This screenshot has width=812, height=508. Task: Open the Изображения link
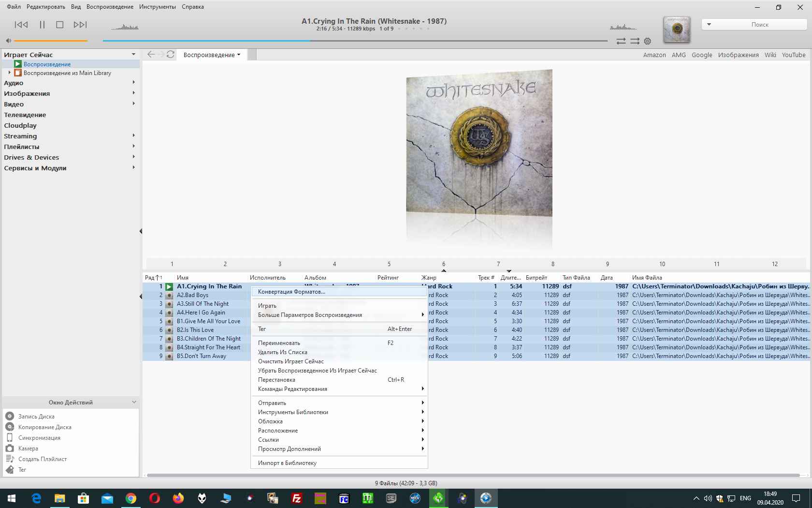pyautogui.click(x=738, y=55)
